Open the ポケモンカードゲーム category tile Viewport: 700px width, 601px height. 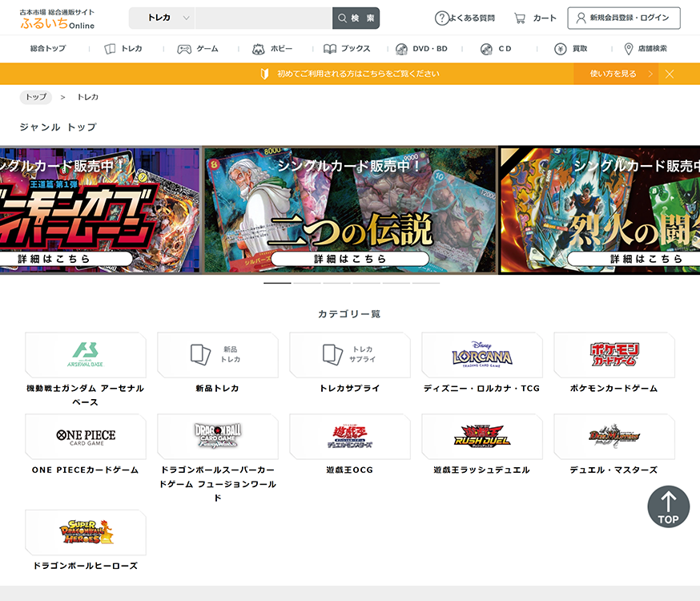click(614, 355)
